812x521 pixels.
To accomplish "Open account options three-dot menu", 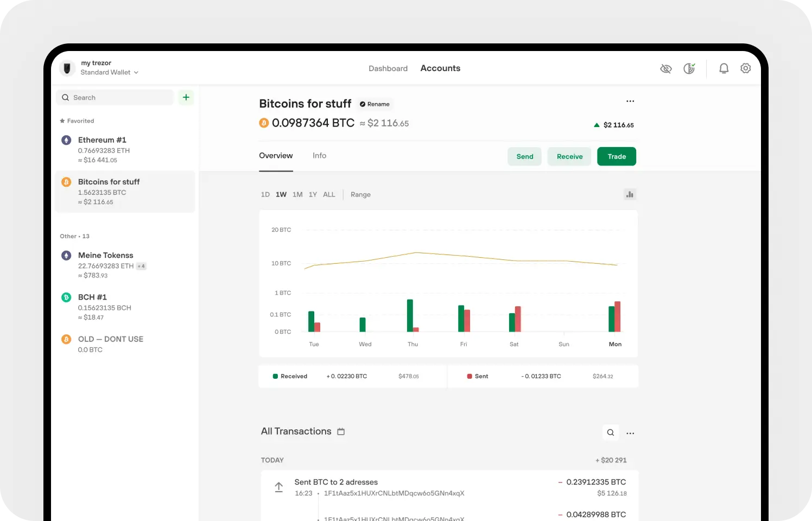I will click(x=630, y=101).
